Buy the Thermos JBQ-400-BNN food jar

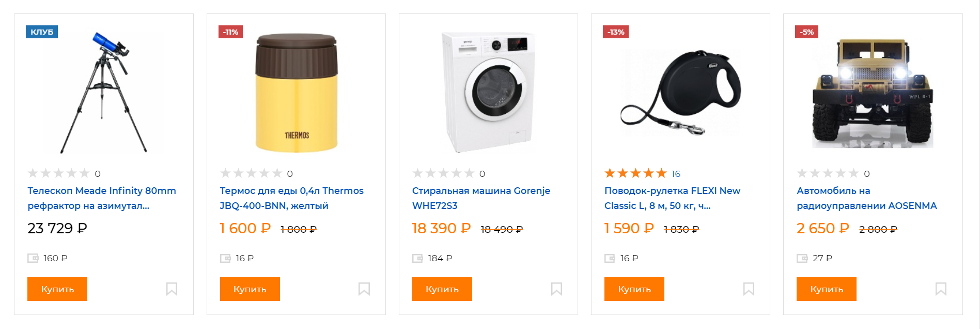coord(250,289)
